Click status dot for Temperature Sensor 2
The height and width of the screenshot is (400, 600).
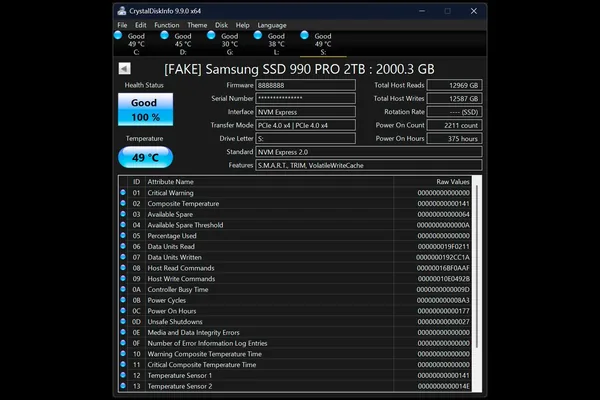click(x=123, y=386)
